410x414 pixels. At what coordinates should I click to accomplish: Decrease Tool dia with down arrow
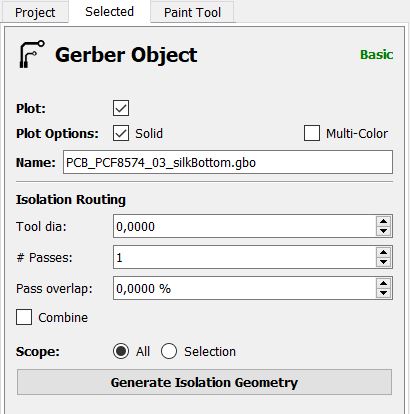click(383, 231)
